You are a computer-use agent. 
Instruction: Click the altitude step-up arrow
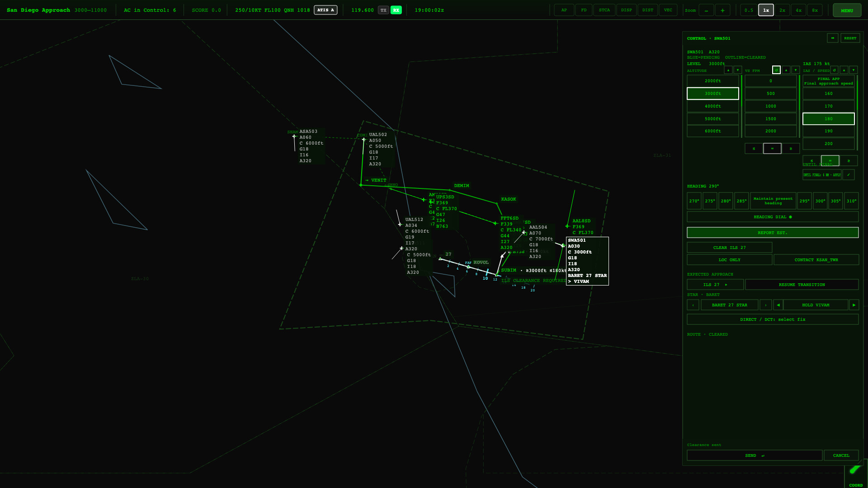[x=728, y=70]
